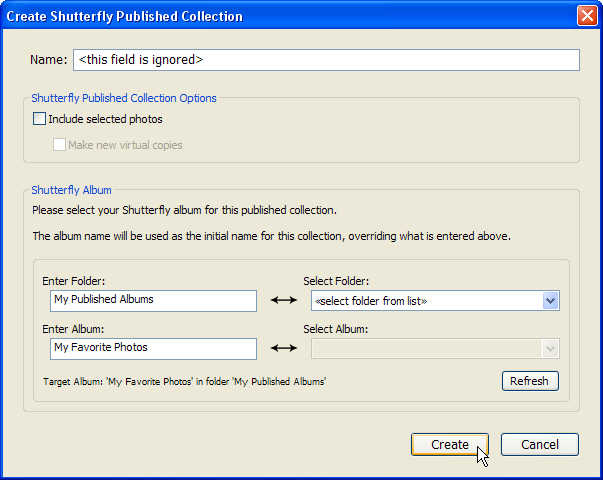The image size is (603, 480).
Task: Click the Shutterfly Album section title
Action: click(72, 190)
